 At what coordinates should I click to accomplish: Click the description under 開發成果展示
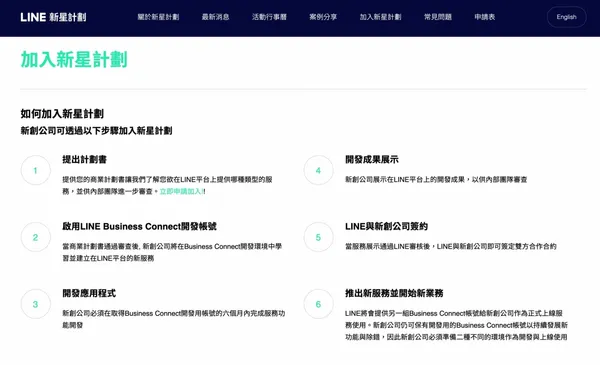pos(436,179)
